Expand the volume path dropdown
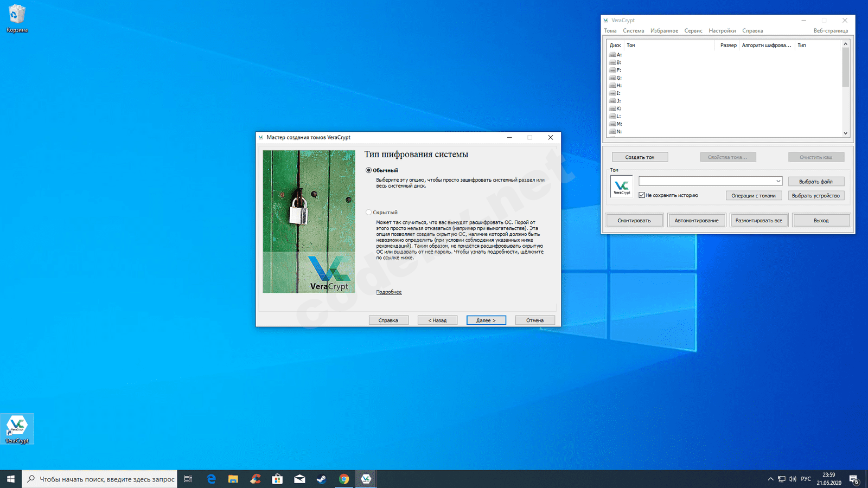 click(778, 181)
